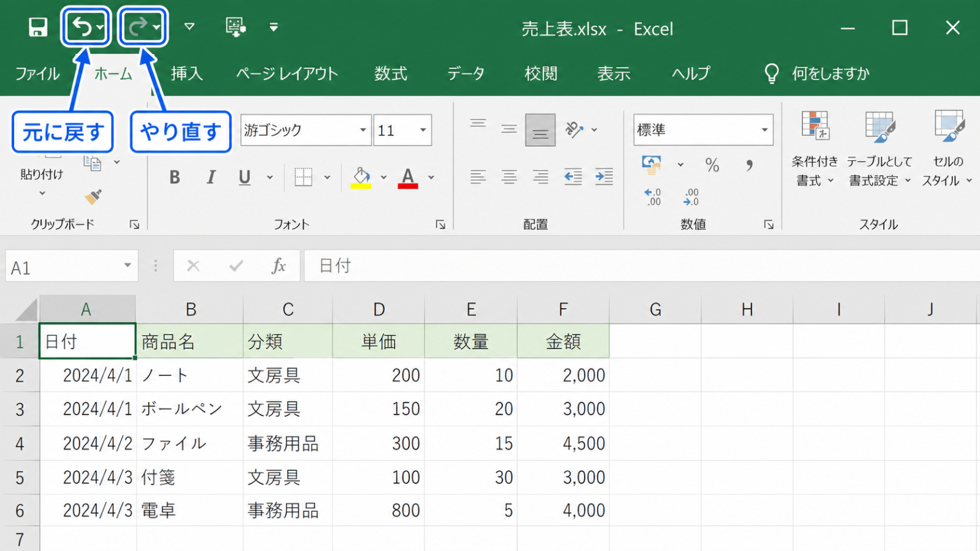Click the formula bar showing 日付
980x551 pixels.
(642, 266)
